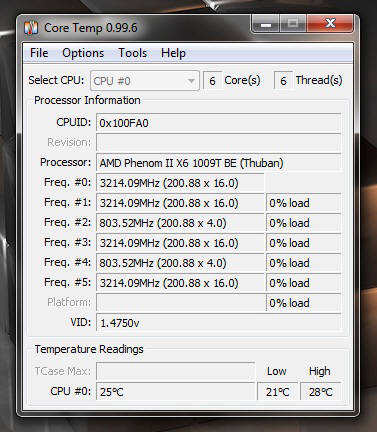Expand the Select CPU dropdown
Image resolution: width=377 pixels, height=432 pixels.
click(x=145, y=81)
